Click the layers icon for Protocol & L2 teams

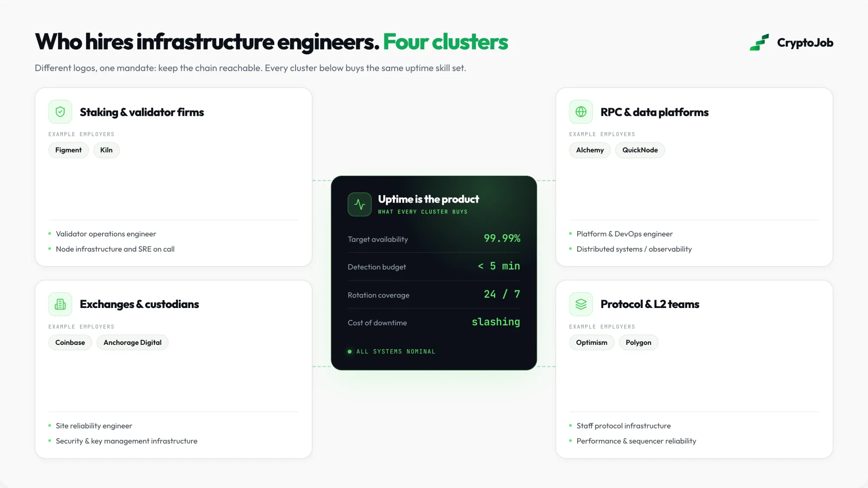click(581, 304)
